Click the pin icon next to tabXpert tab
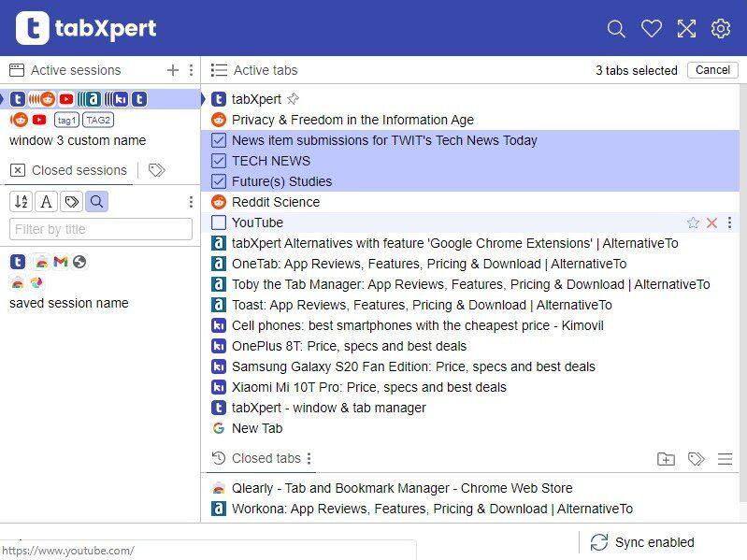747x560 pixels. point(293,99)
